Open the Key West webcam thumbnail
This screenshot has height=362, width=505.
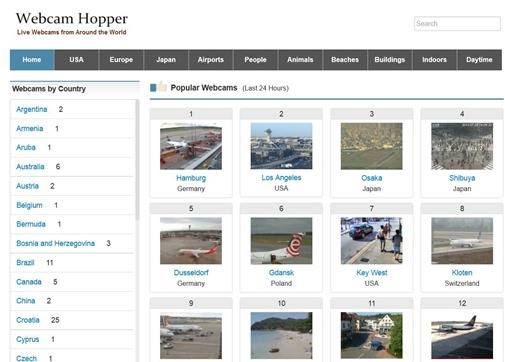click(x=372, y=241)
